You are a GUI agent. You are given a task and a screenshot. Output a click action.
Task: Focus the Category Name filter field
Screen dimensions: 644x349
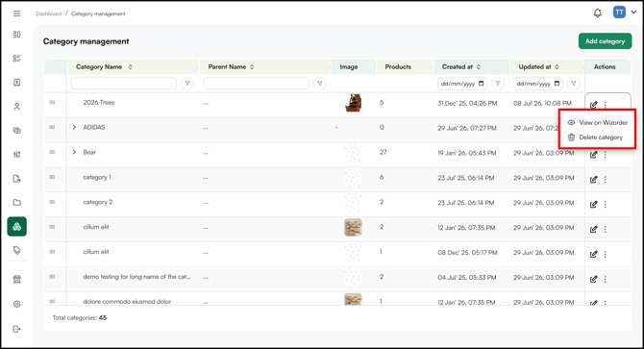click(x=124, y=84)
